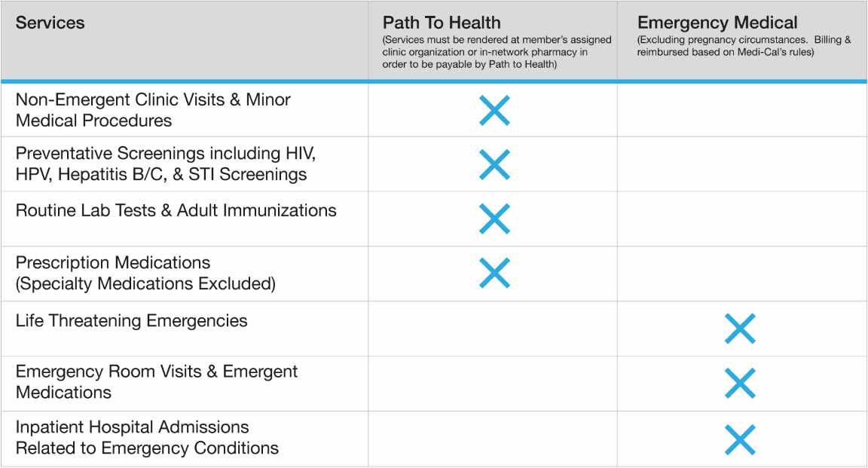Click empty Emergency Medical cell for Prescription Medications
This screenshot has height=468, width=868.
[741, 274]
